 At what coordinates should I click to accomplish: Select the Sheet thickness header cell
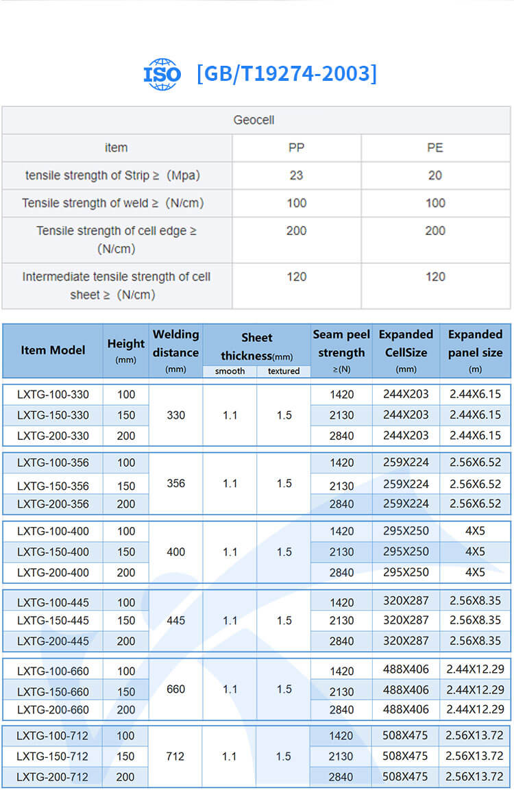pos(256,347)
